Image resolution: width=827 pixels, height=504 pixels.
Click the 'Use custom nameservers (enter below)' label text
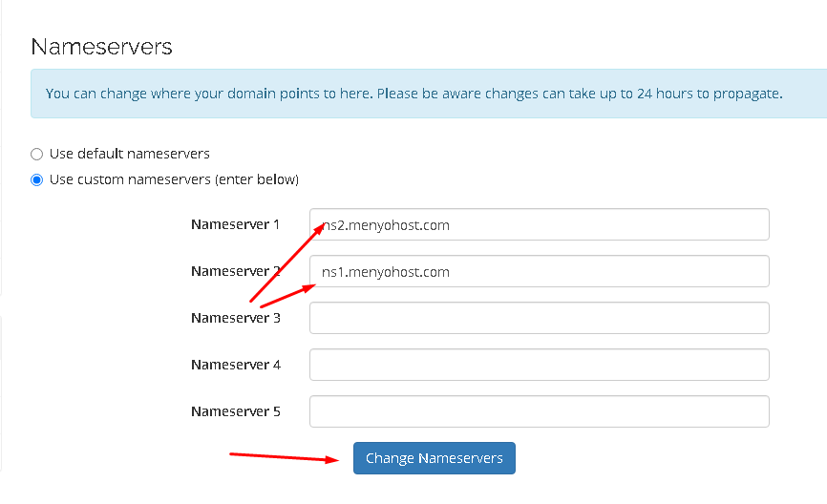[x=174, y=179]
